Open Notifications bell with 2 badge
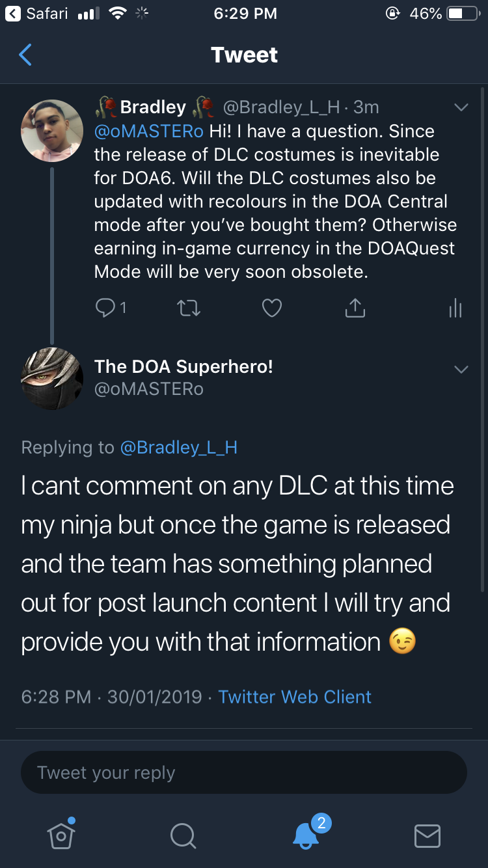 click(306, 834)
